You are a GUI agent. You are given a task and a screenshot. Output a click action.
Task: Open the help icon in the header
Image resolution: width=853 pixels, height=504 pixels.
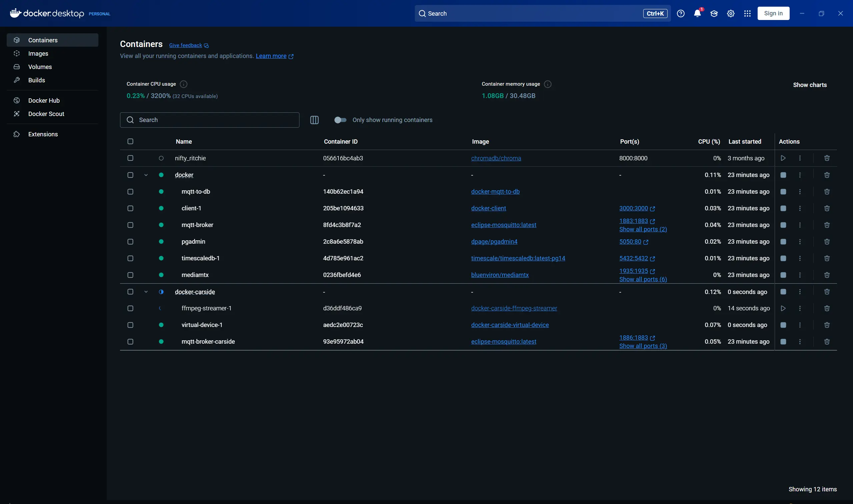coord(680,14)
